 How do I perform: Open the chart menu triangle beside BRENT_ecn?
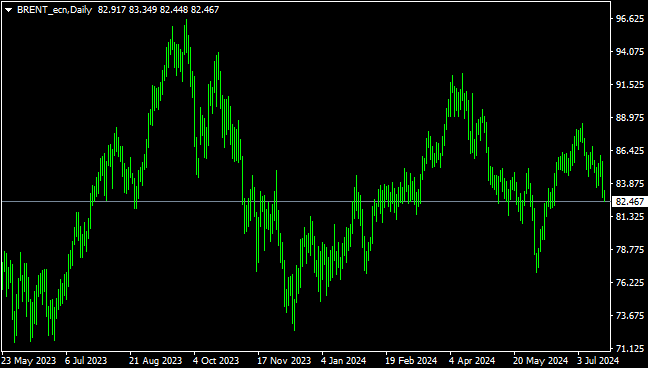pyautogui.click(x=8, y=10)
